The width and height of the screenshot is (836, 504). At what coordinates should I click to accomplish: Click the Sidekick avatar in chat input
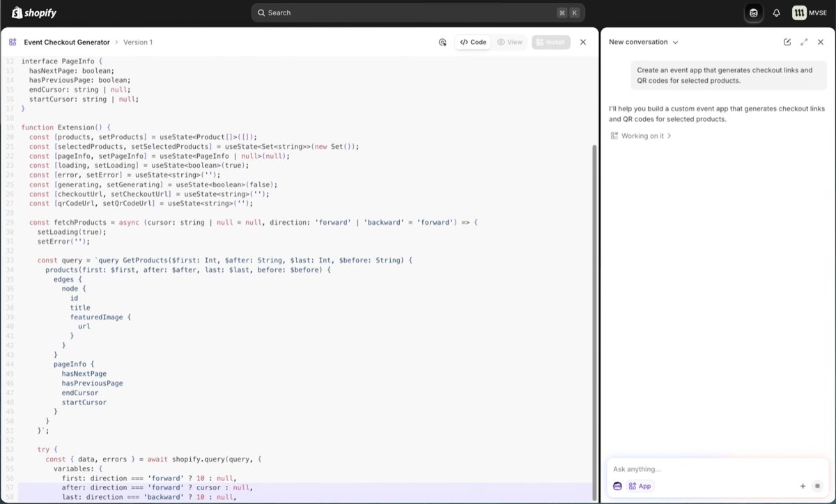617,486
